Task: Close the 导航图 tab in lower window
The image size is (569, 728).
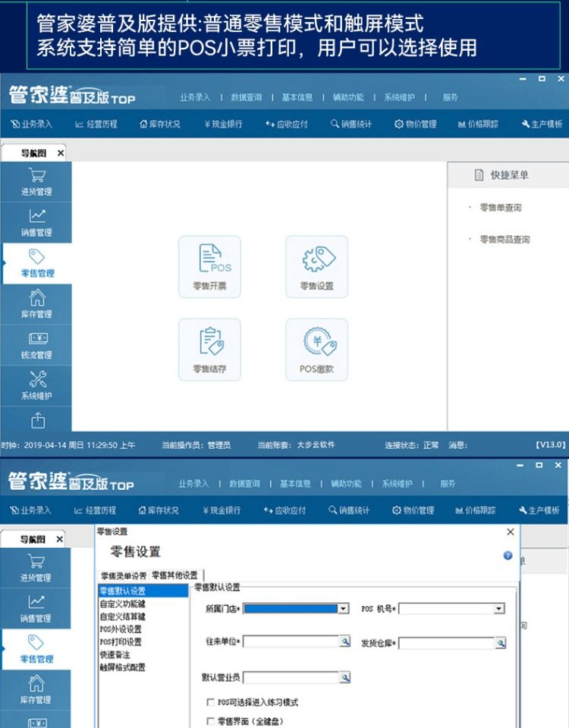Action: pos(59,539)
